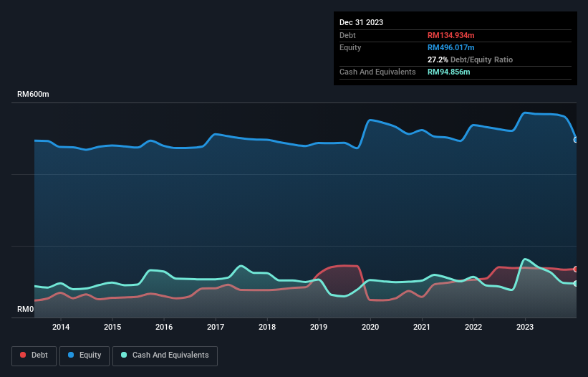
Task: Click the Debt endpoint marker at Dec 2023
Action: pos(576,269)
